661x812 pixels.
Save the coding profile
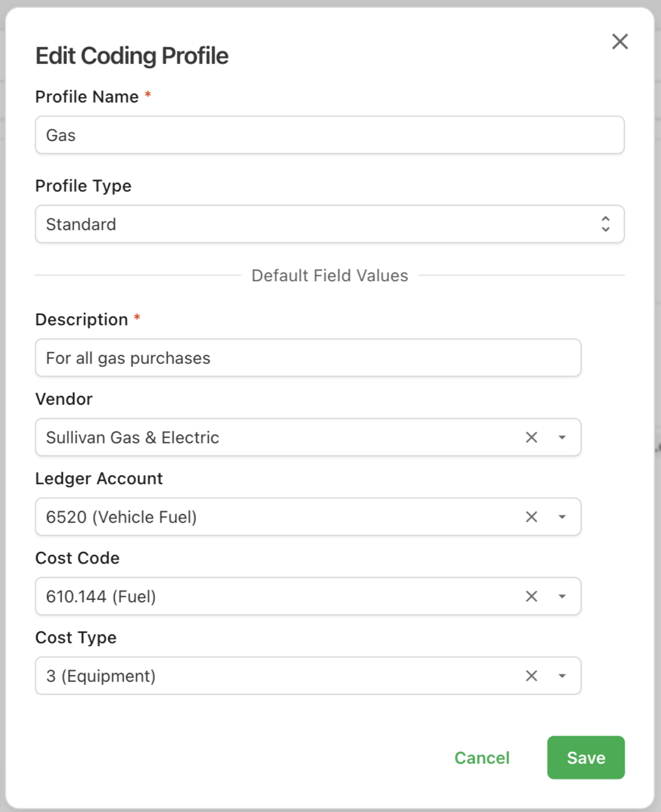point(586,757)
